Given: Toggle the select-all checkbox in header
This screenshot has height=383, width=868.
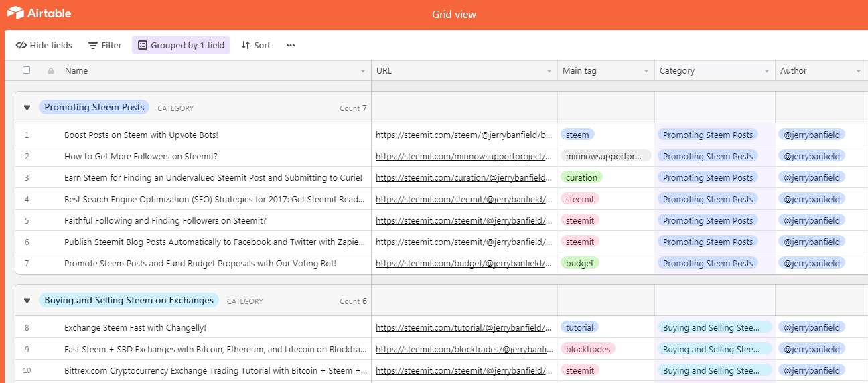Looking at the screenshot, I should click(27, 70).
